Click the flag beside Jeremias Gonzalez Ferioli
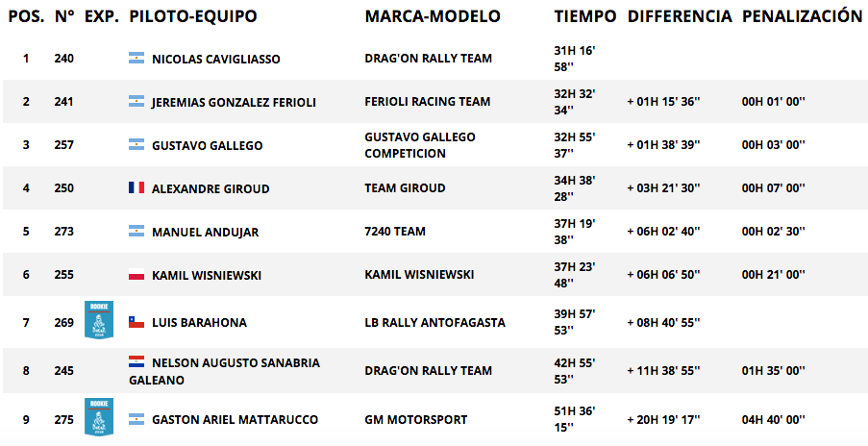Viewport: 868px width, 446px height. point(136,101)
